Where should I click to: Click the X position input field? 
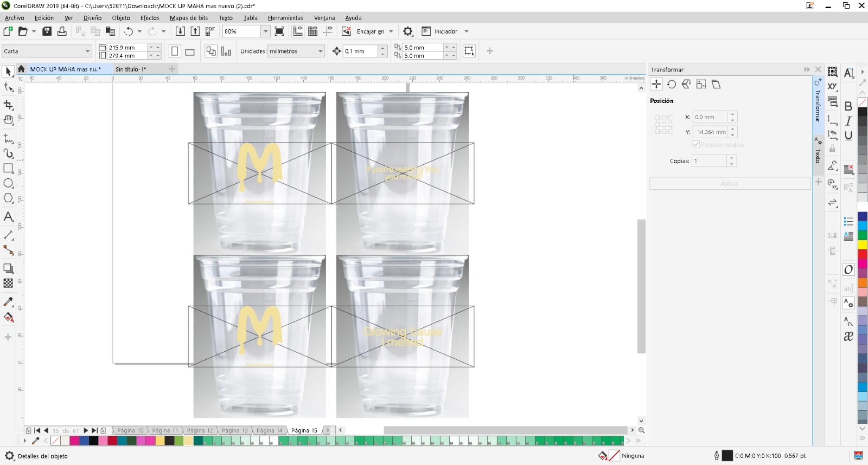point(710,117)
